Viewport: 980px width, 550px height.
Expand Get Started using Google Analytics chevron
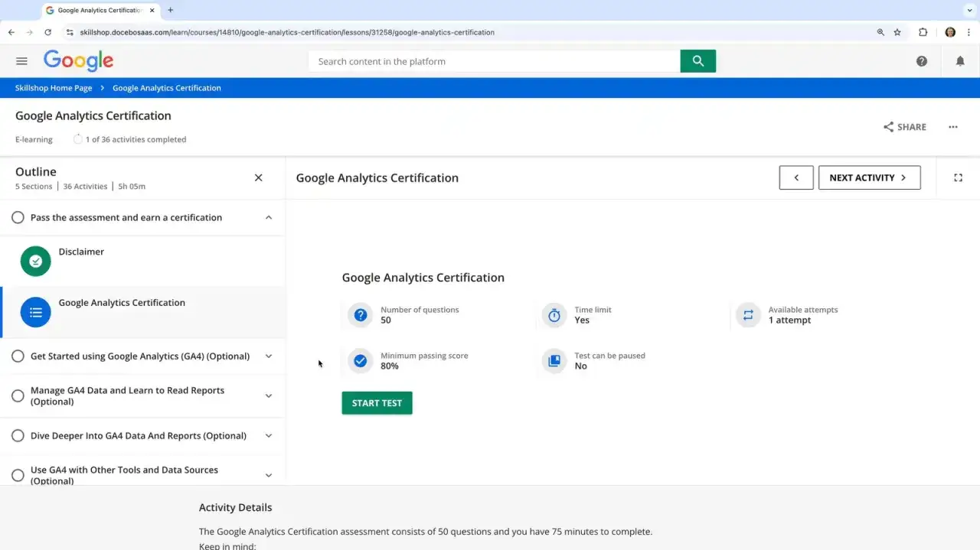269,356
